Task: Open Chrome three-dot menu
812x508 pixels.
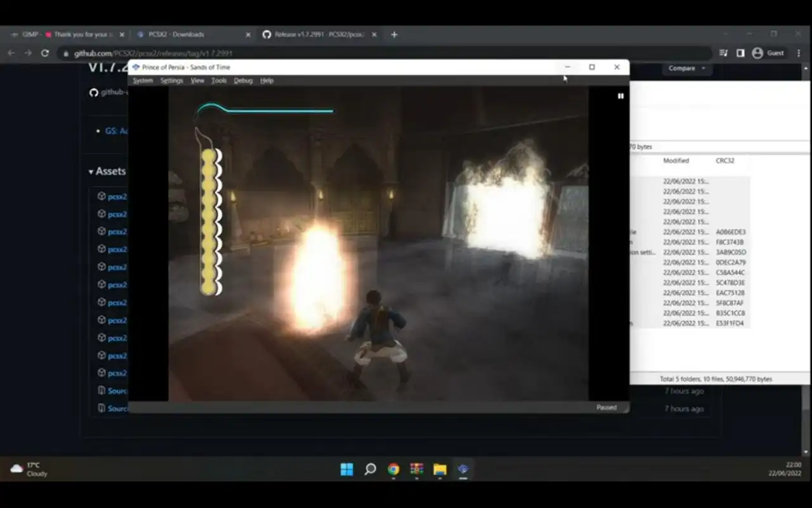Action: [x=799, y=53]
